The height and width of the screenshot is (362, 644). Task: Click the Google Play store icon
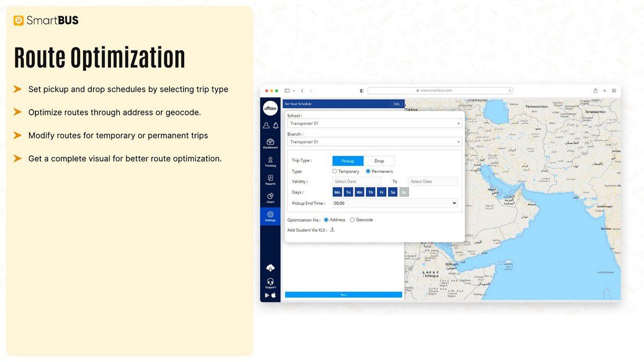267,295
